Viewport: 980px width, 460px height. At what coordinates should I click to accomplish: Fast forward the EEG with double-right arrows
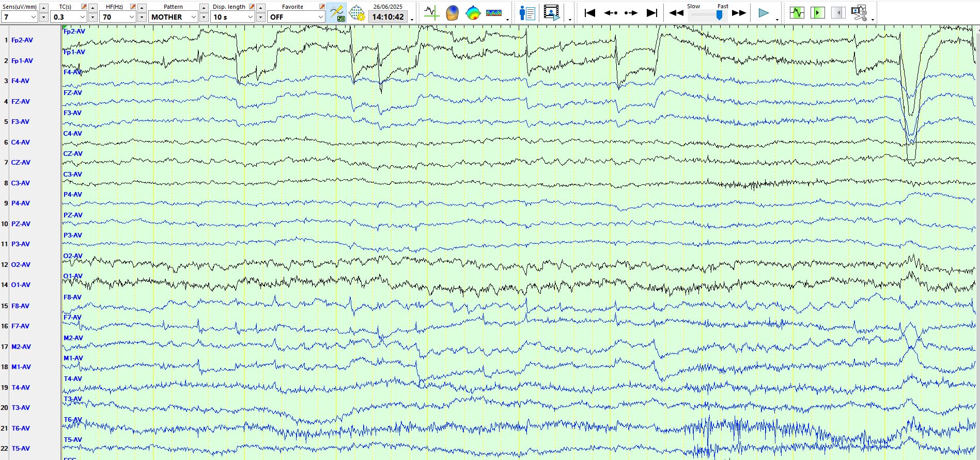(739, 13)
